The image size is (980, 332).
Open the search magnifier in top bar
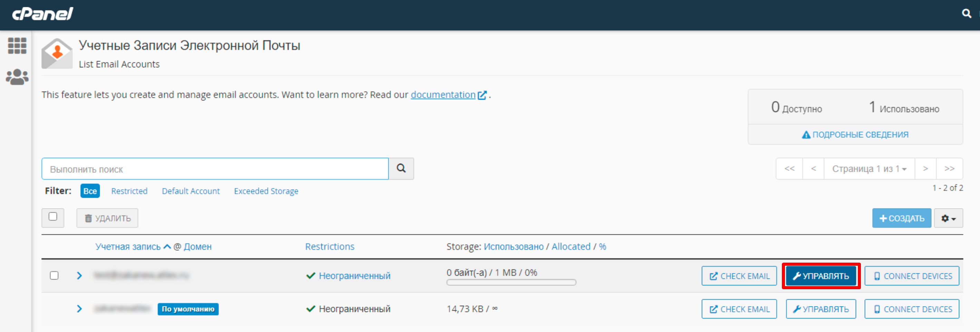pyautogui.click(x=966, y=14)
